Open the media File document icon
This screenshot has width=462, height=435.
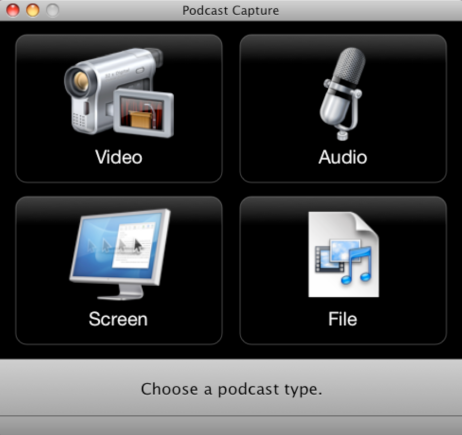pyautogui.click(x=343, y=254)
